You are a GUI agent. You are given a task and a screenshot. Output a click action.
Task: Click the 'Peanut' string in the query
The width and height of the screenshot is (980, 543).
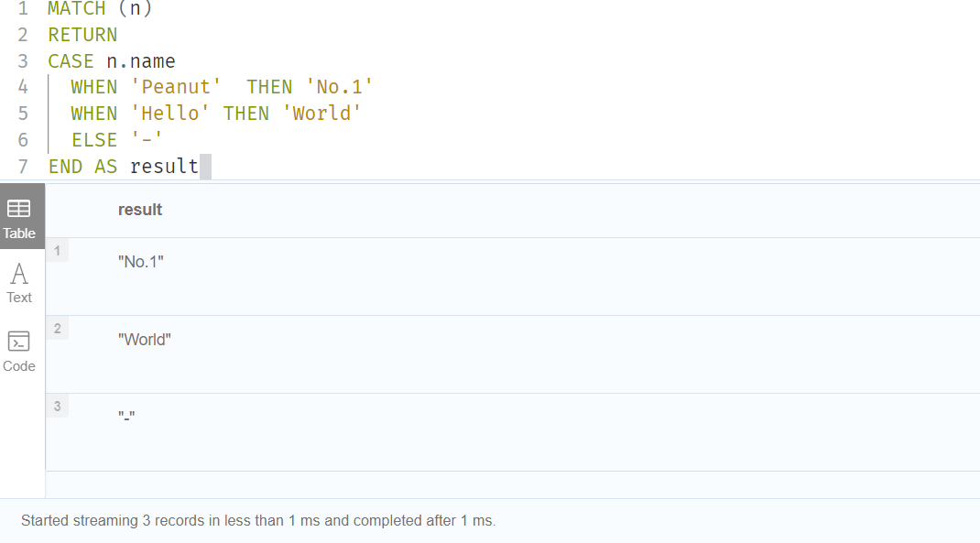[x=176, y=87]
